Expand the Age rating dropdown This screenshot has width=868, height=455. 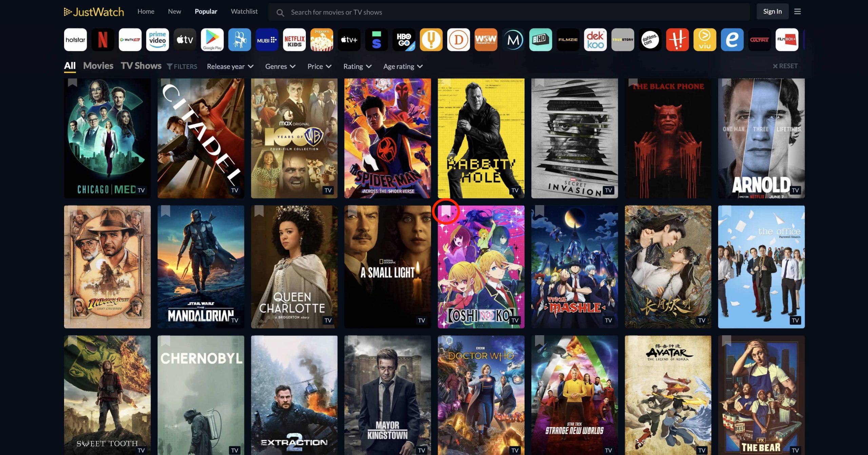403,67
